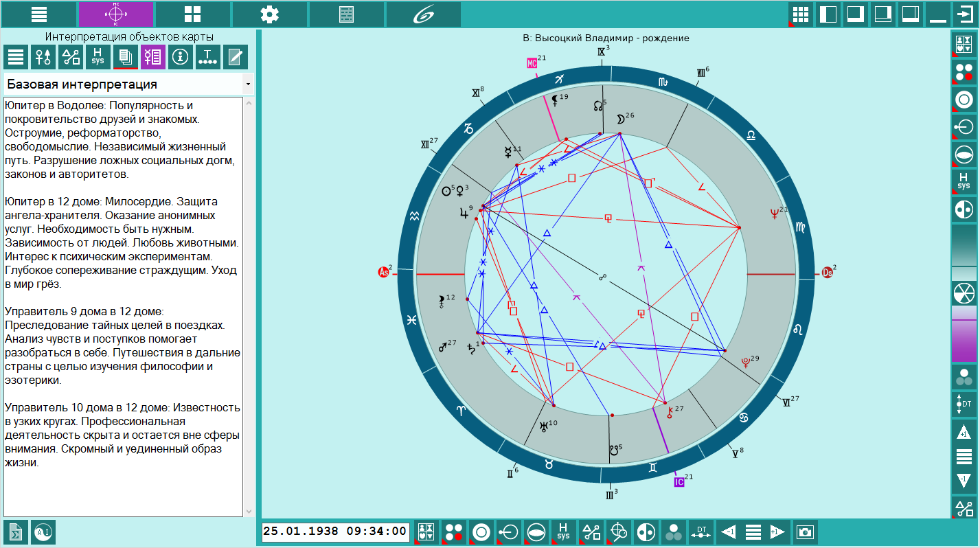This screenshot has width=980, height=548.
Task: Click the sigma button at bottom left
Action: (x=16, y=532)
